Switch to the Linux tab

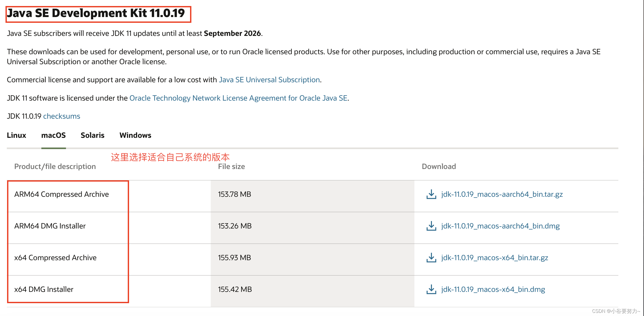tap(16, 135)
